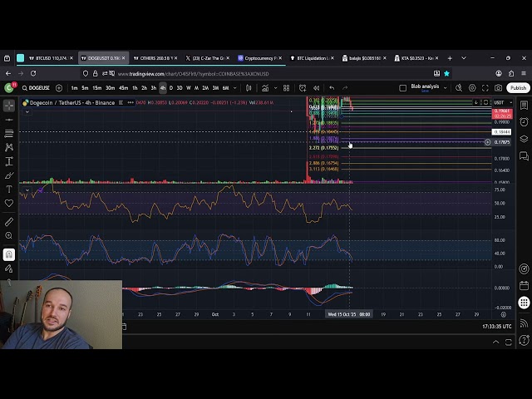
Task: Select the Text annotation tool
Action: (9, 190)
